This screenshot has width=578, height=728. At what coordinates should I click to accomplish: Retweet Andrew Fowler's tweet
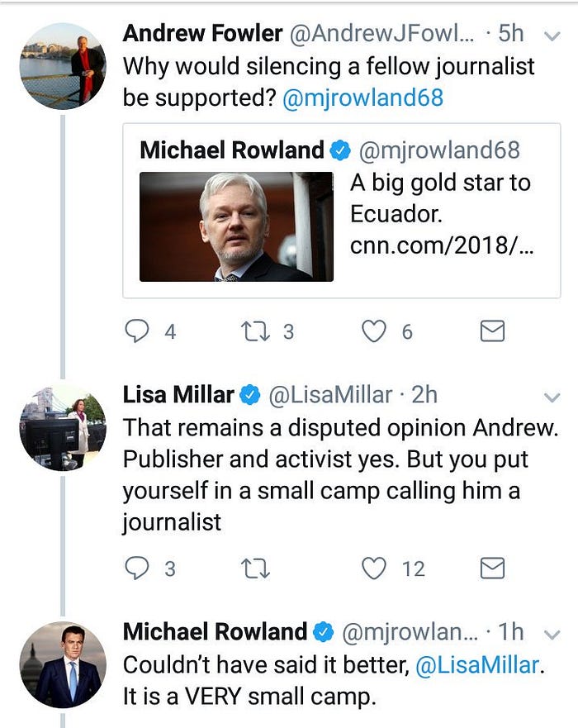(255, 332)
